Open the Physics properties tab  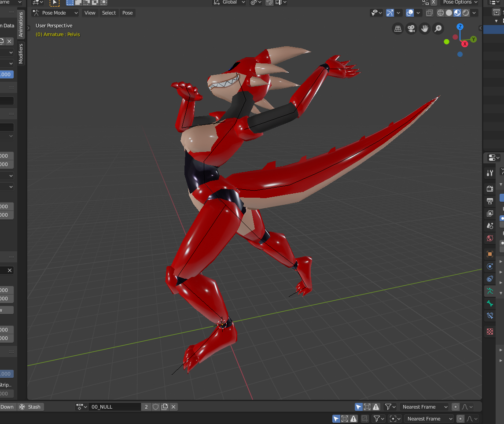pos(489,266)
